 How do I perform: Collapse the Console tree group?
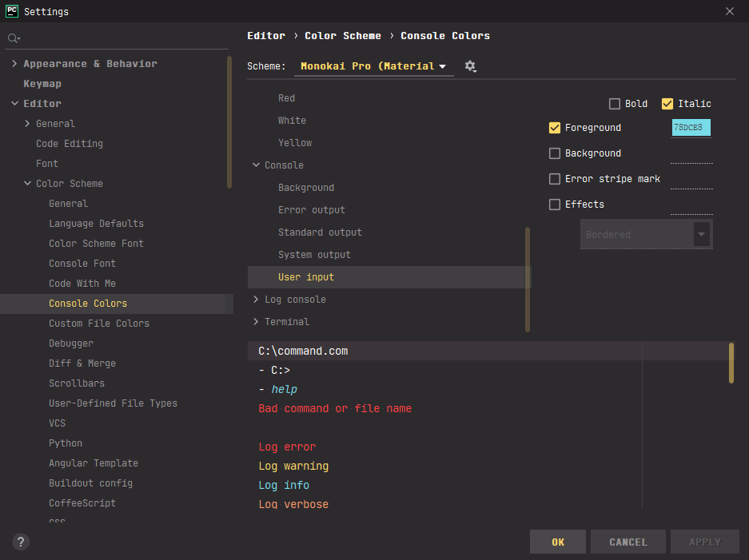click(256, 165)
